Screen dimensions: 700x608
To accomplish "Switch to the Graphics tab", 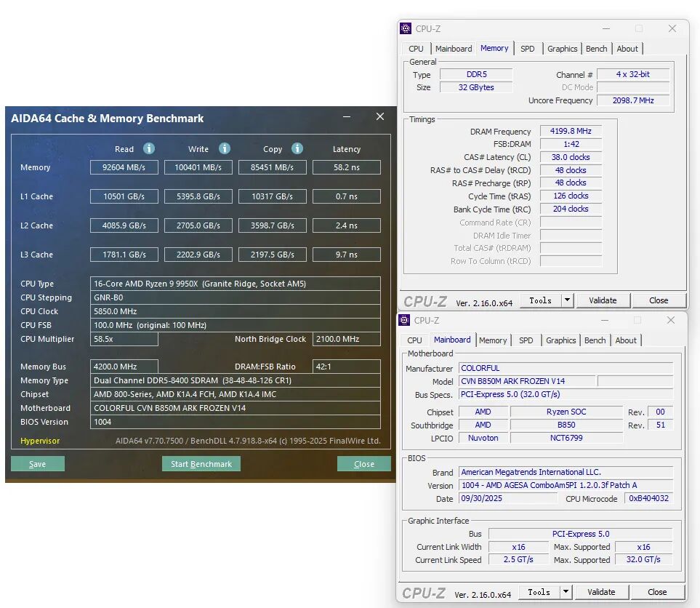I will tap(562, 49).
